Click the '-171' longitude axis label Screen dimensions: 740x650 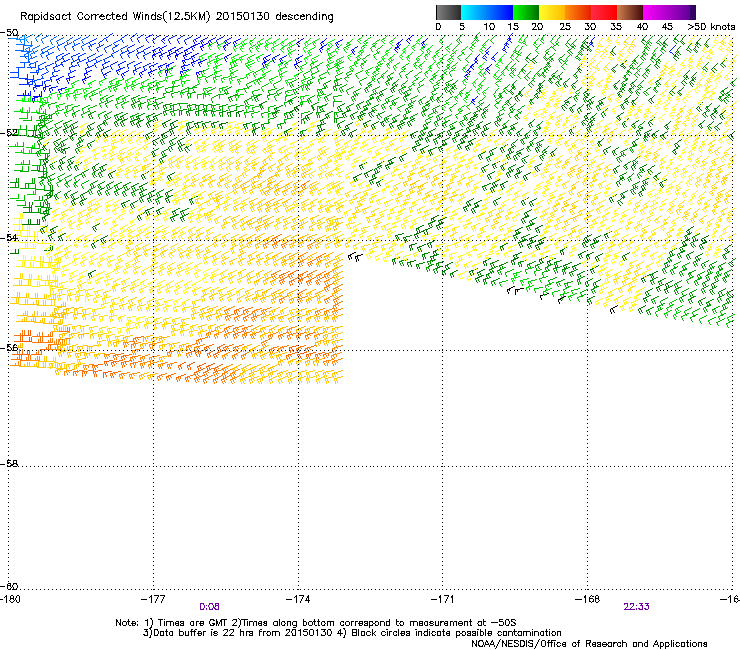pyautogui.click(x=443, y=599)
